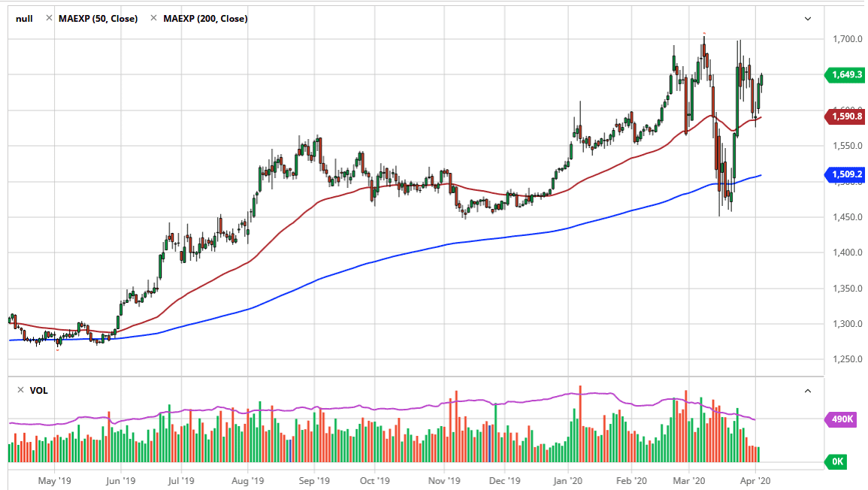This screenshot has height=490, width=868.
Task: Select the null series legend entry
Action: (23, 18)
